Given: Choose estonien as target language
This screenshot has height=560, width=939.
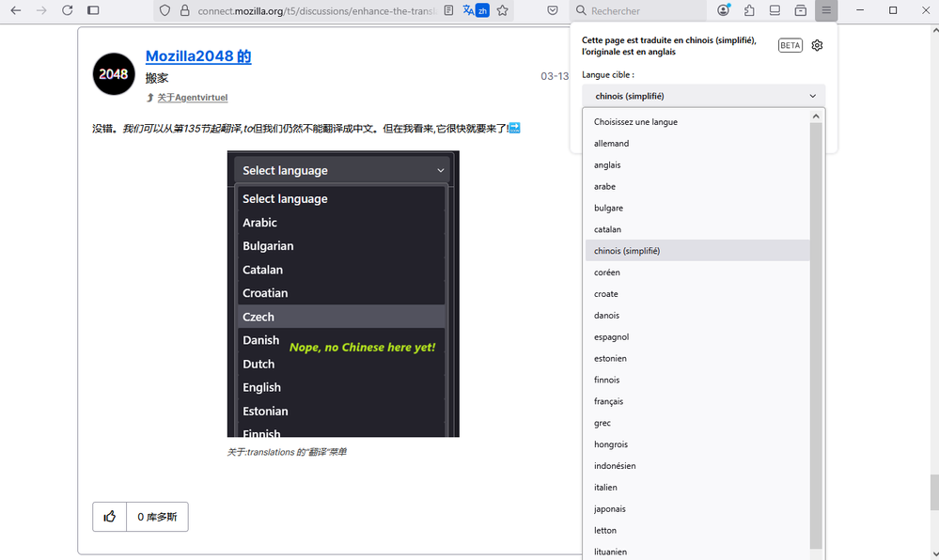Looking at the screenshot, I should point(697,359).
